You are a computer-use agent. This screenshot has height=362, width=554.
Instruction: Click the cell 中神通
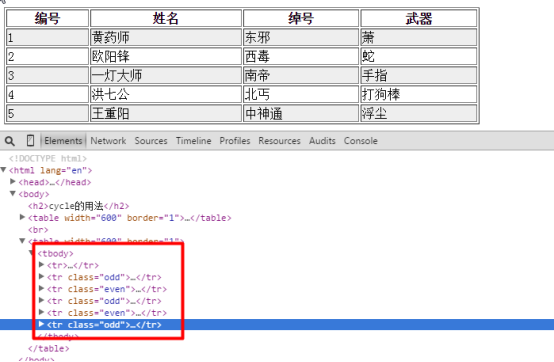pos(301,113)
